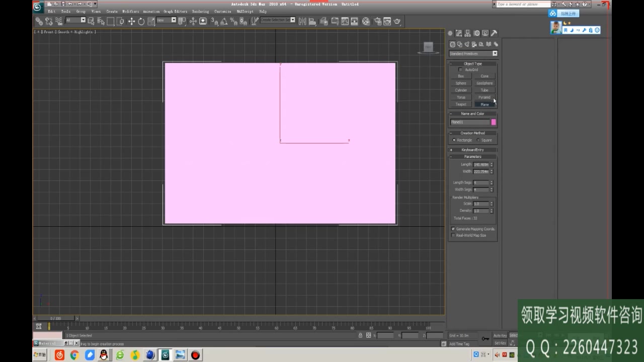Viewport: 644px width, 362px height.
Task: Enable the AutoGrid checkbox
Action: pyautogui.click(x=460, y=69)
